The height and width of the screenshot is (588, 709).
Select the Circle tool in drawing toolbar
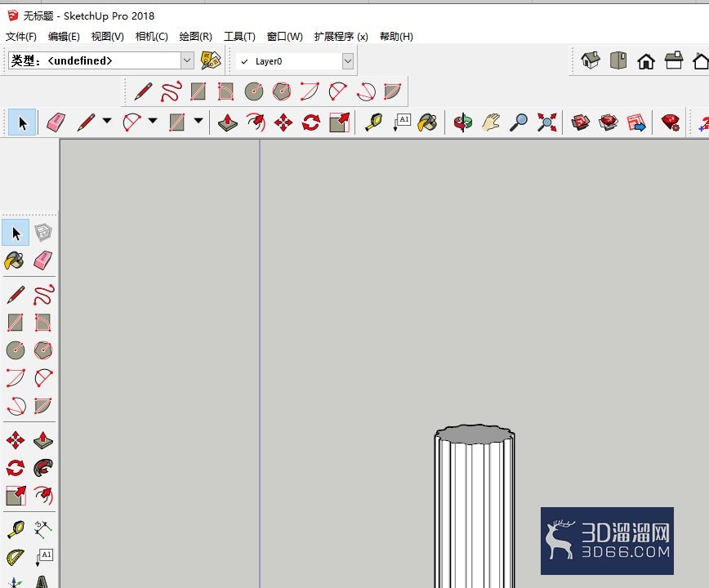click(x=254, y=91)
